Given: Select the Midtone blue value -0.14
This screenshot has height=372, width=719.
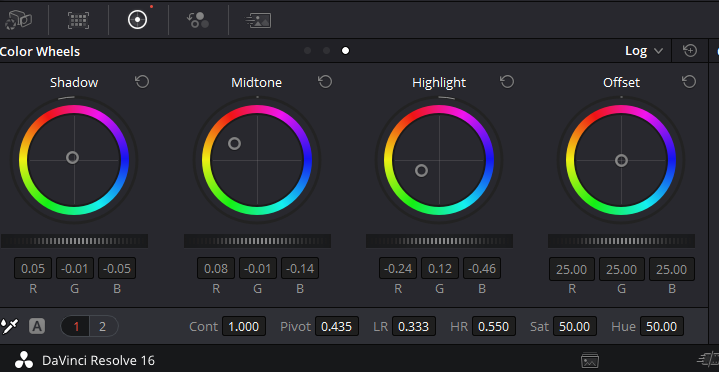Looking at the screenshot, I should (300, 268).
